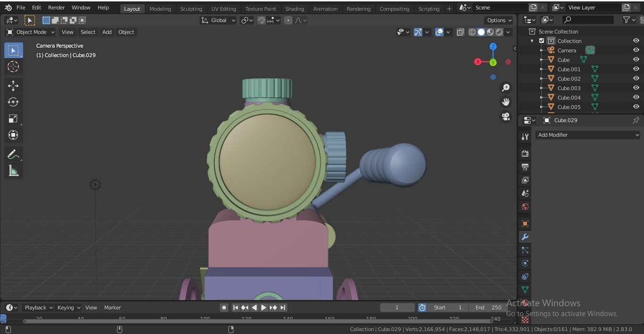Switch to wireframe shading mode
The image size is (644, 334).
tap(472, 32)
